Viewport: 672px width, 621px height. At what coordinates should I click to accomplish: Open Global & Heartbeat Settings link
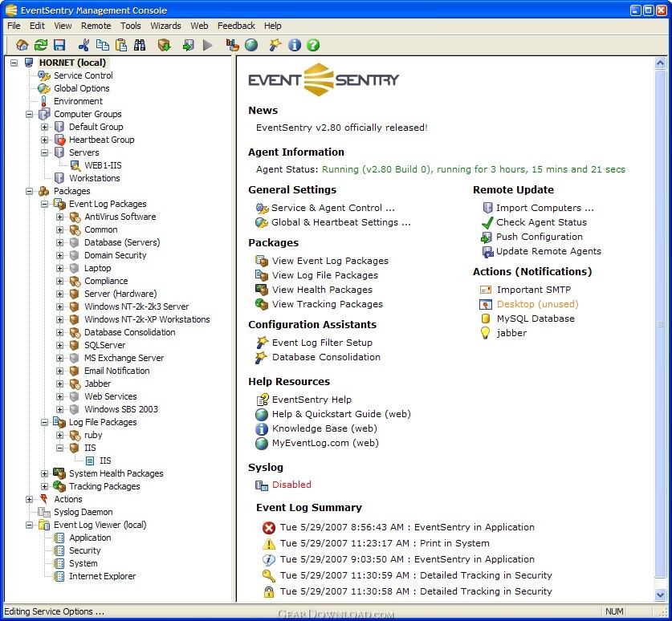[341, 222]
